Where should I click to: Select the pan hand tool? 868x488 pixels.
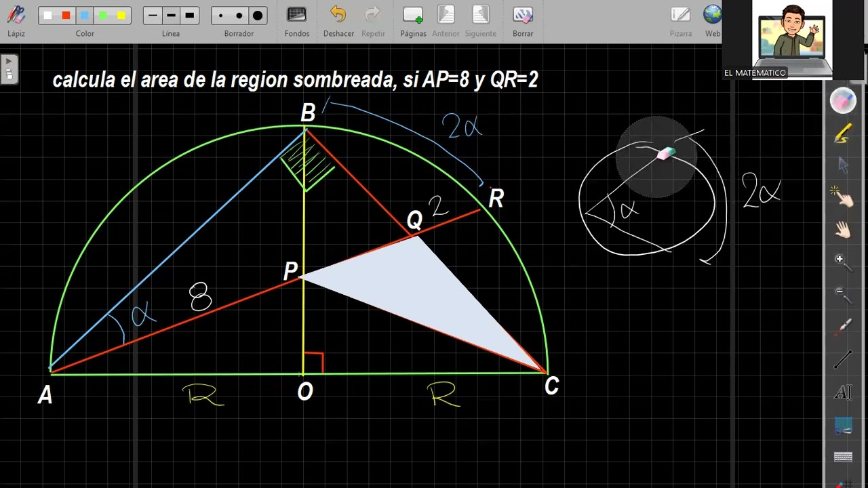(843, 230)
